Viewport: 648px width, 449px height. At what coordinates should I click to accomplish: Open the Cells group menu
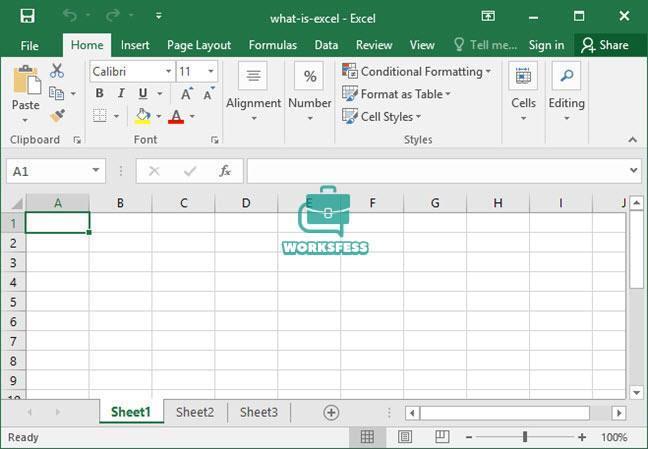(x=523, y=92)
